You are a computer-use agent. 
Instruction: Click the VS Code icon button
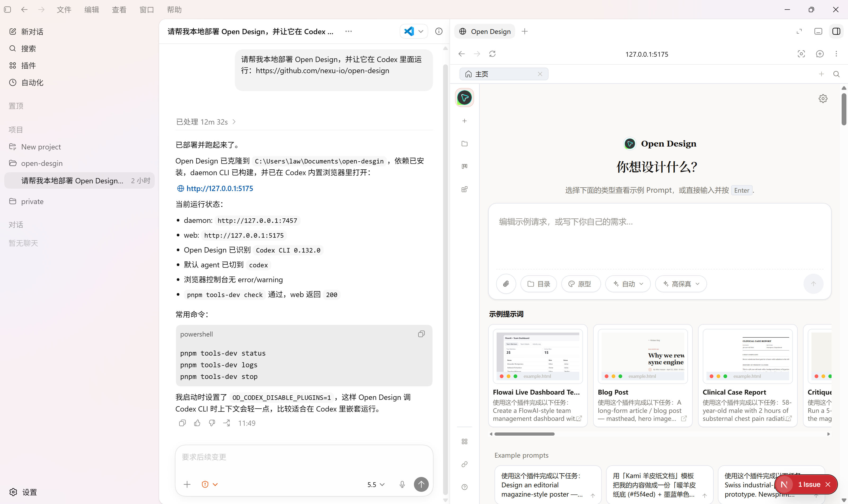coord(409,31)
